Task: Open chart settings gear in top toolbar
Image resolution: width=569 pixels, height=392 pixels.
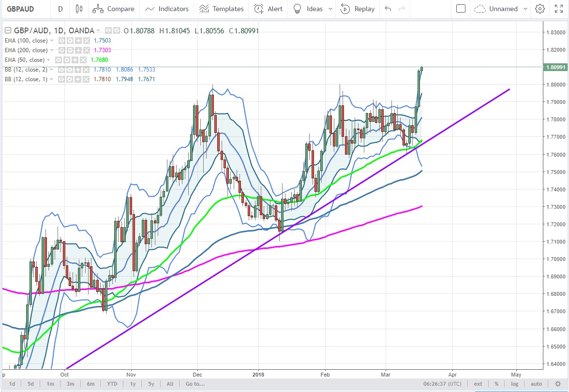Action: [540, 9]
